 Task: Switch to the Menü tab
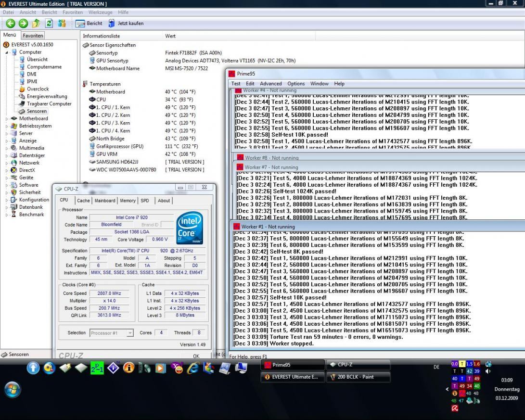[x=10, y=35]
